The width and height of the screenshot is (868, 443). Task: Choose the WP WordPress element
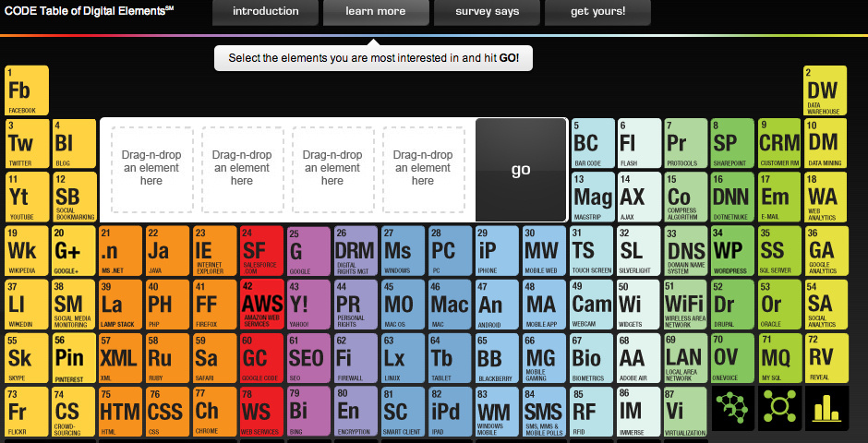point(733,250)
